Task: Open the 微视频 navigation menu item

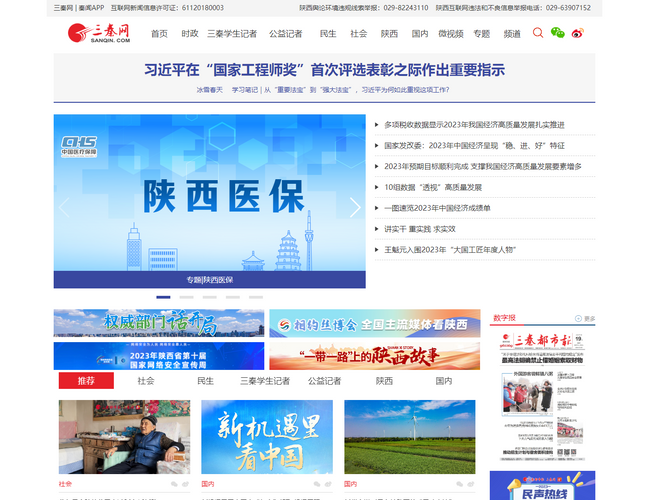Action: pyautogui.click(x=450, y=33)
